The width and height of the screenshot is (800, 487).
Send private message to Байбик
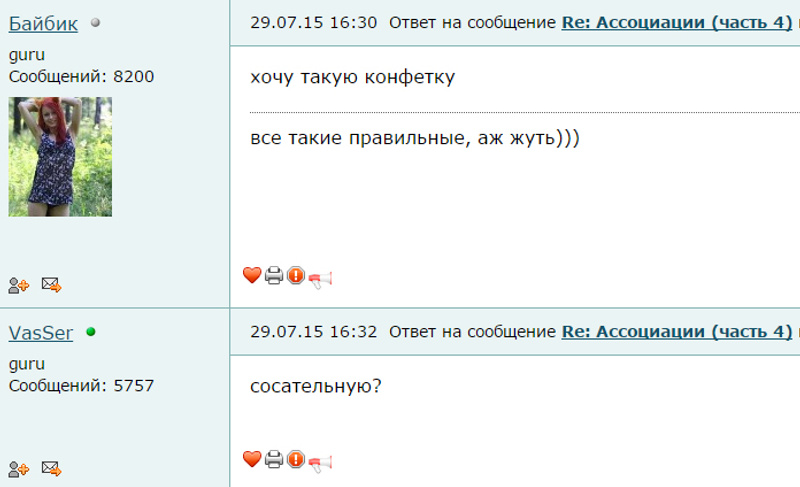tap(52, 285)
